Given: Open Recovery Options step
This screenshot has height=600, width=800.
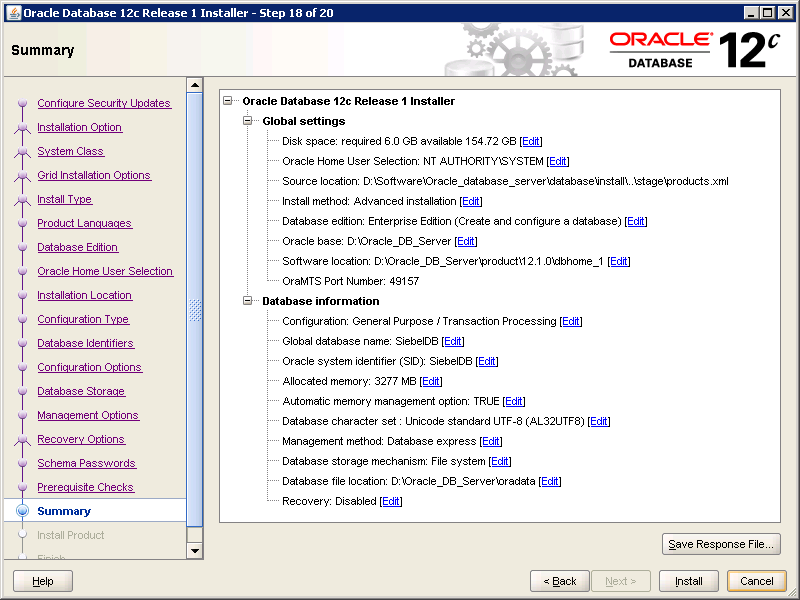Looking at the screenshot, I should click(81, 439).
